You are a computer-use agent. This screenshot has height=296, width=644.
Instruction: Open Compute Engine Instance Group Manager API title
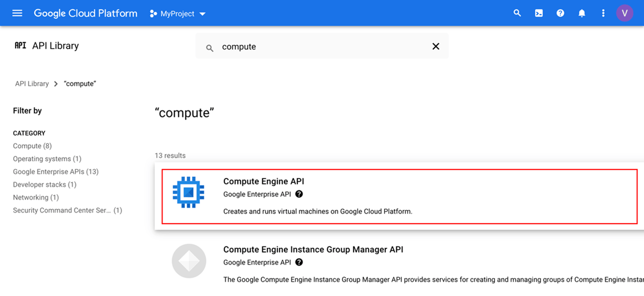pyautogui.click(x=313, y=249)
